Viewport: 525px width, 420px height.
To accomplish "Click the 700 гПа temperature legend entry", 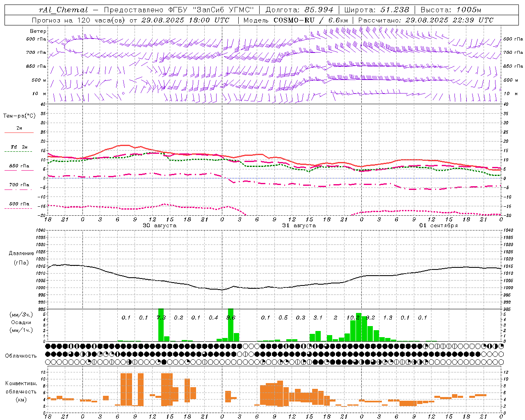I will pyautogui.click(x=19, y=185).
